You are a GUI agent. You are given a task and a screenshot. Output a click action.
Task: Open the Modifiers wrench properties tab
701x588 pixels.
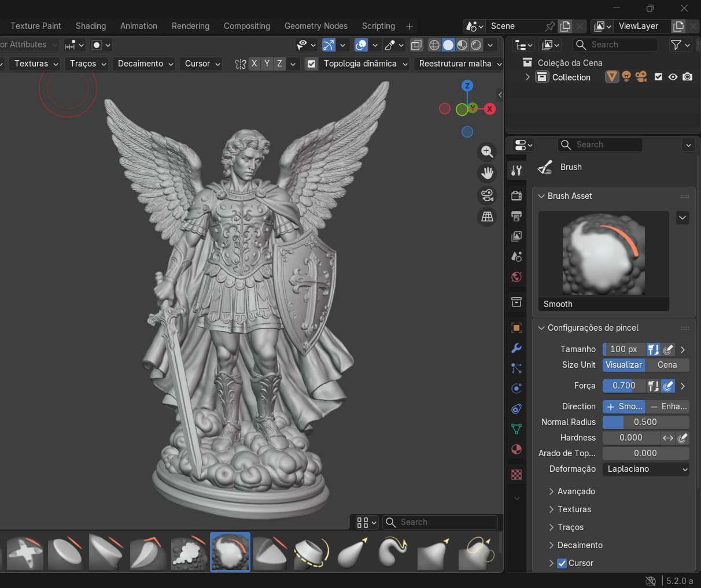(516, 348)
